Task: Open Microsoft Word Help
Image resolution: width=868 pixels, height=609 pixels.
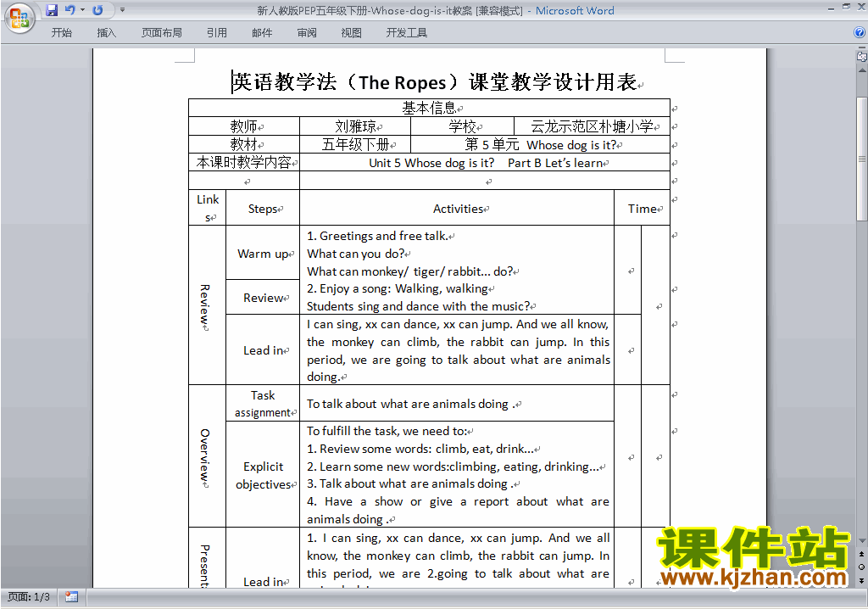Action: pyautogui.click(x=860, y=33)
